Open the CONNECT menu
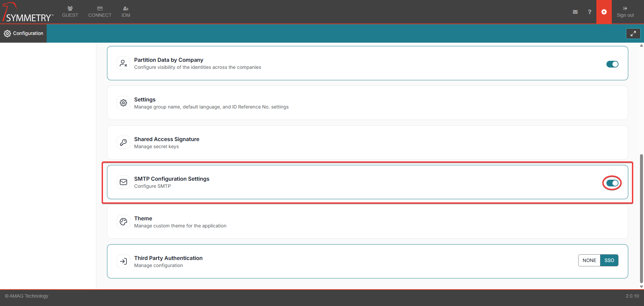644x306 pixels. (x=100, y=12)
